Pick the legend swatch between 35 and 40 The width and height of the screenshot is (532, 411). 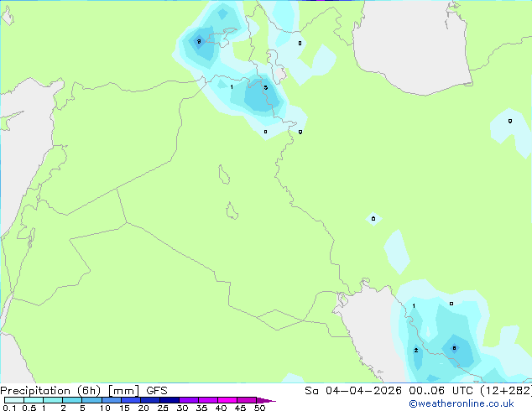(207, 400)
